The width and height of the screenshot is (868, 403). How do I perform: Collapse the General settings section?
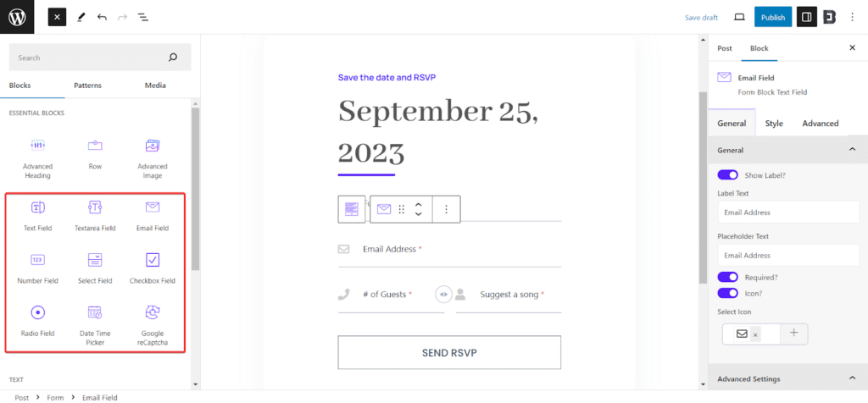(852, 150)
